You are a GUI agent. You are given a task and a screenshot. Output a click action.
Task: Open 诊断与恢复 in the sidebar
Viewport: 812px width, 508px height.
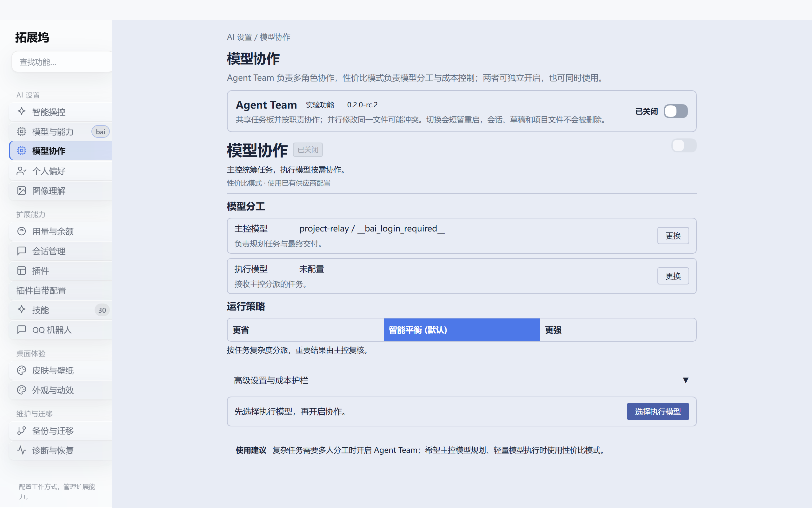60,451
